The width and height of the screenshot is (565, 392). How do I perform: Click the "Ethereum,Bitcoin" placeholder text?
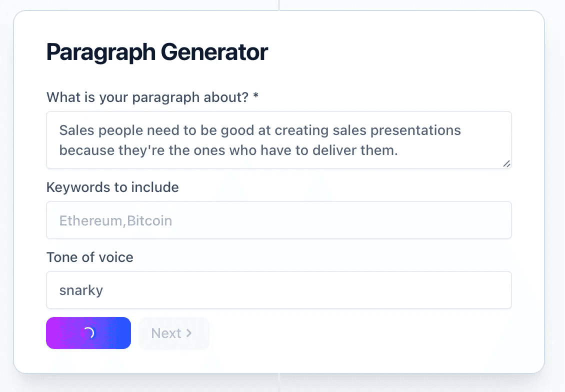tap(115, 220)
